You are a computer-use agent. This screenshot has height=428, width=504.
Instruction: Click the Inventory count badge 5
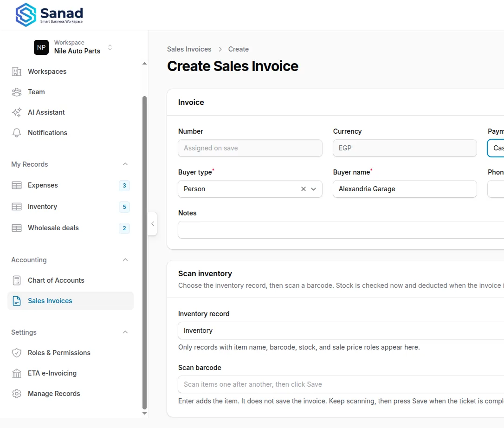tap(124, 207)
